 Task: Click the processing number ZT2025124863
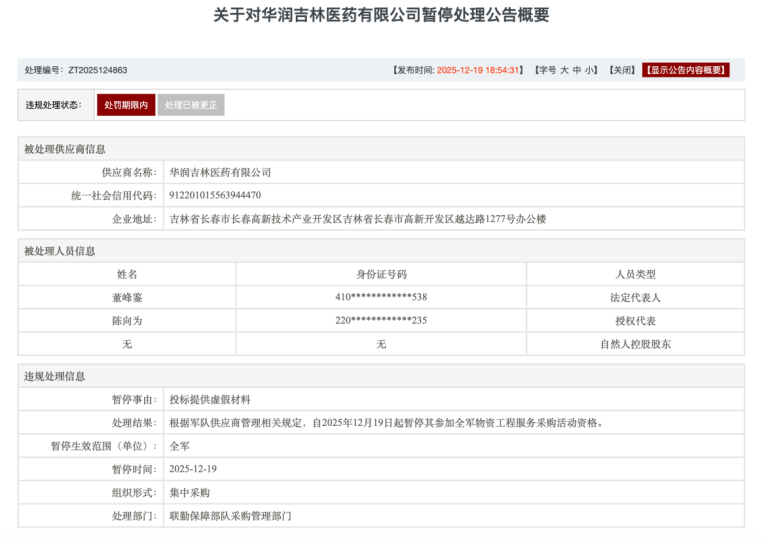point(97,70)
